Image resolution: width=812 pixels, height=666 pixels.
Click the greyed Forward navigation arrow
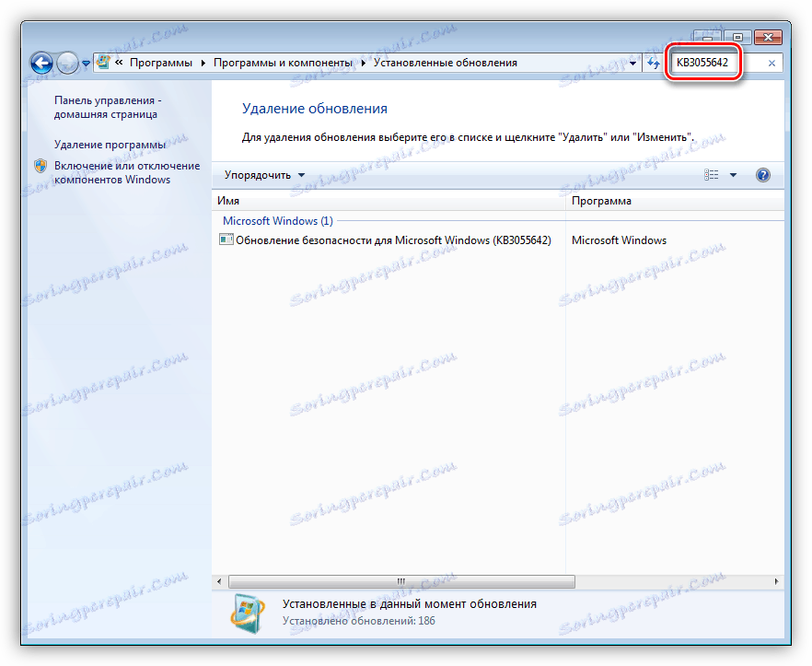[67, 64]
